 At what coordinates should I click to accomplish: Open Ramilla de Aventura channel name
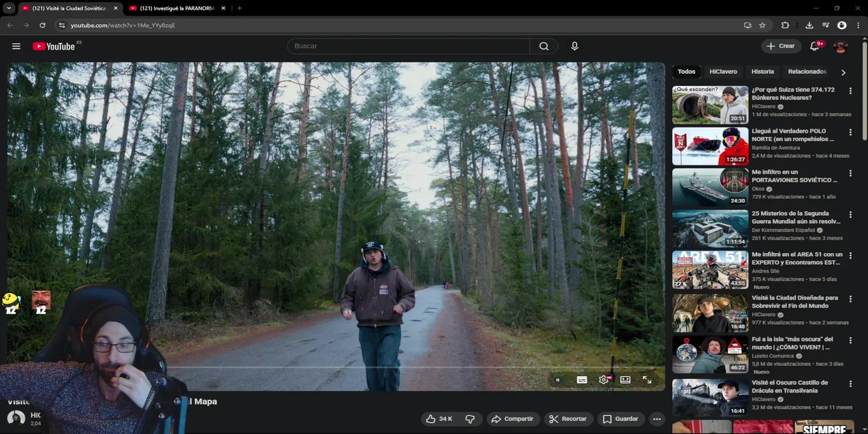tap(776, 148)
